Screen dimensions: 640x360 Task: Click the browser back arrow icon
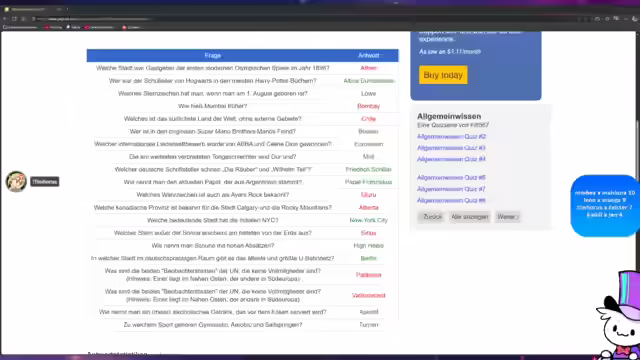(x=5, y=19)
